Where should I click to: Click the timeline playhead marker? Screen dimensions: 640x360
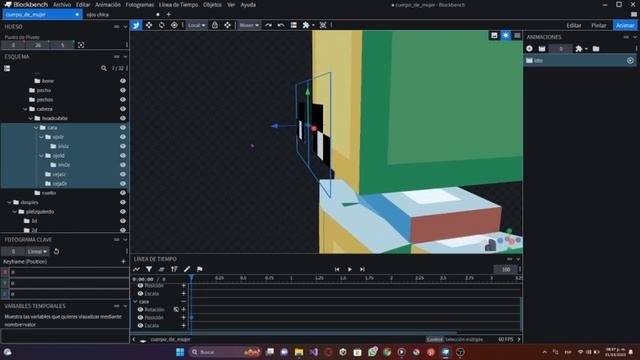point(191,278)
